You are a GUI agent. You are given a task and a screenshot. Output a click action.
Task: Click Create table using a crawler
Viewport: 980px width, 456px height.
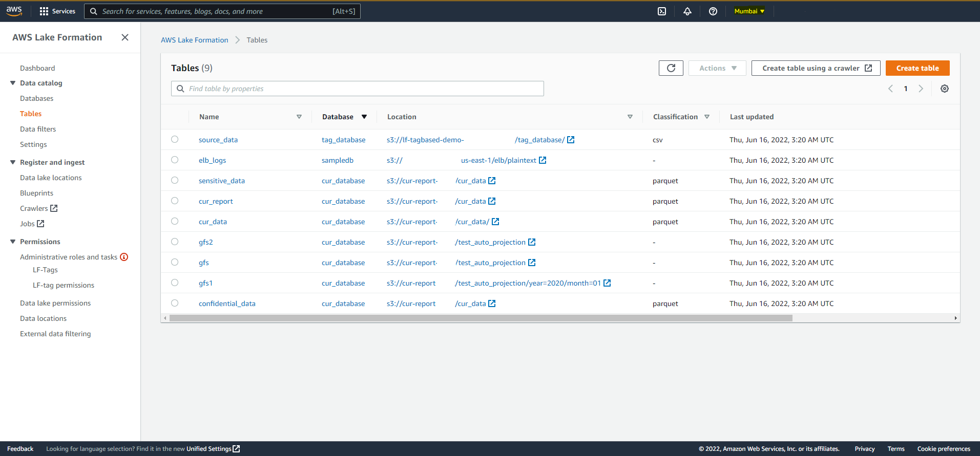(816, 68)
